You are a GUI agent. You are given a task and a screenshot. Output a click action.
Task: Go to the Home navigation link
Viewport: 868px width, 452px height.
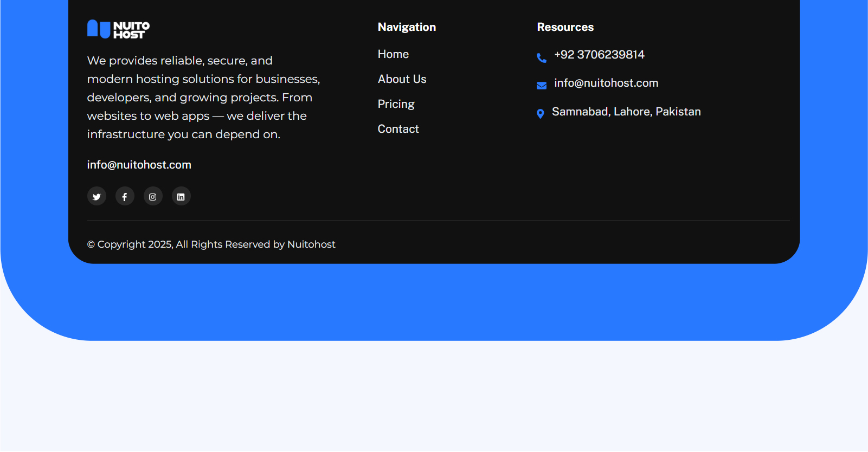coord(393,54)
